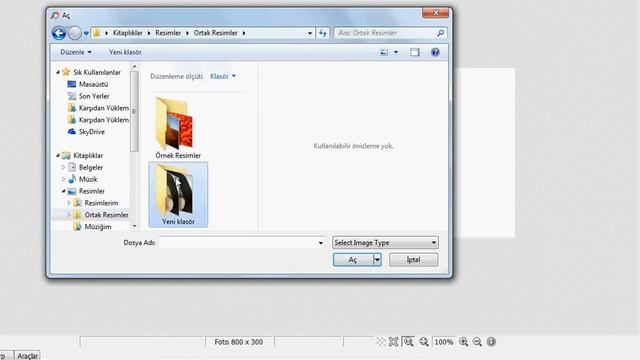Expand the Müzik library node
640x360 pixels.
(x=64, y=179)
